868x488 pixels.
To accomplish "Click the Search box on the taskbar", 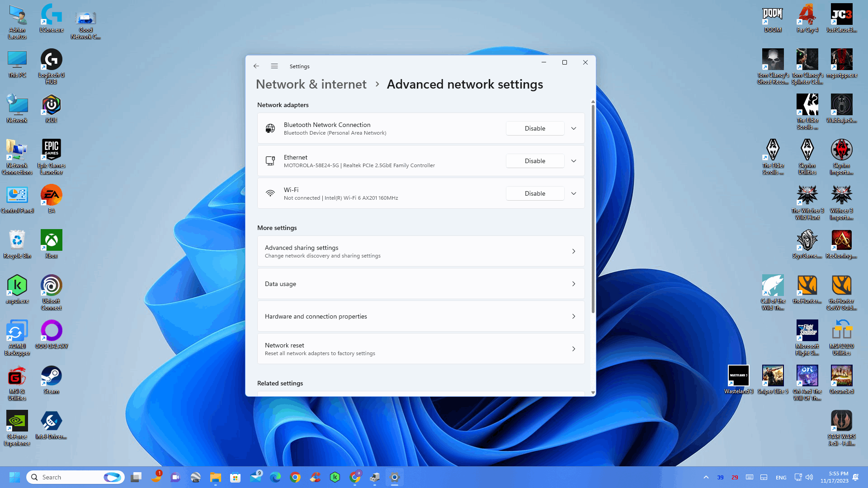I will 75,477.
